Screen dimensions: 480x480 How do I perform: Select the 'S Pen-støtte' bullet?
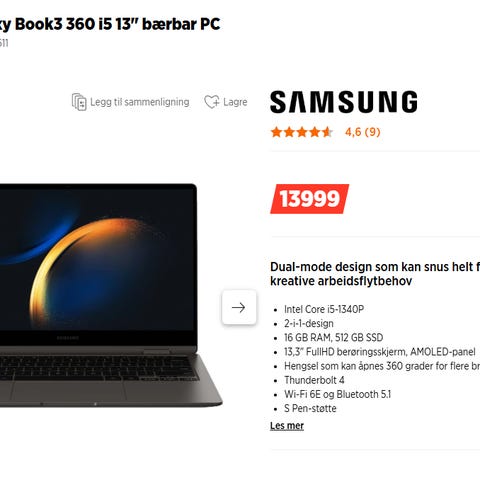click(x=310, y=408)
